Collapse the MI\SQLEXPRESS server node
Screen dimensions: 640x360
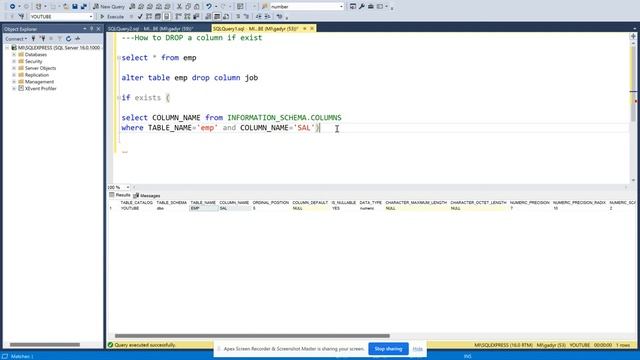7,48
